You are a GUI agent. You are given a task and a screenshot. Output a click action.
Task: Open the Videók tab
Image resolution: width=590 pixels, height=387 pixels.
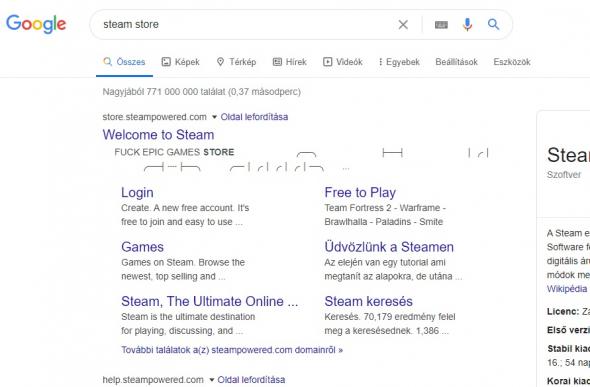tap(343, 62)
